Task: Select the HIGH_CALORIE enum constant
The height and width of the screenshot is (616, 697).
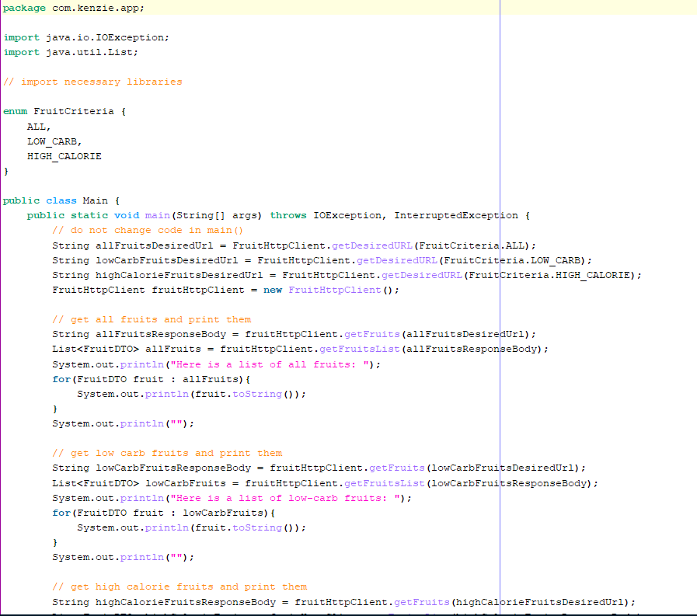Action: tap(64, 155)
